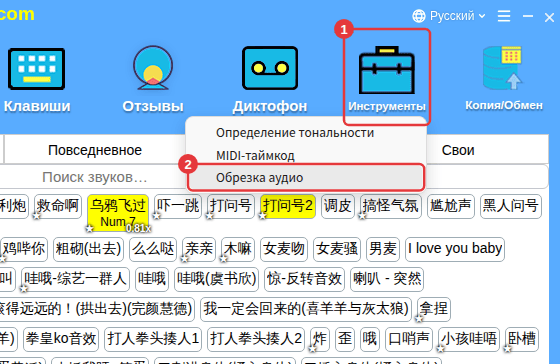This screenshot has height=364, width=560.
Task: Play the 尴尬声 sound button
Action: 451,206
